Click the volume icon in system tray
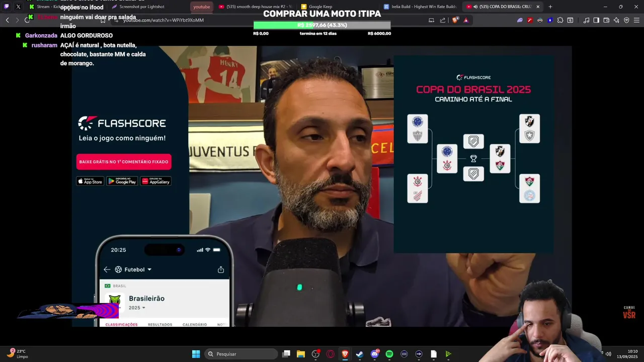This screenshot has width=644, height=362. pos(608,354)
